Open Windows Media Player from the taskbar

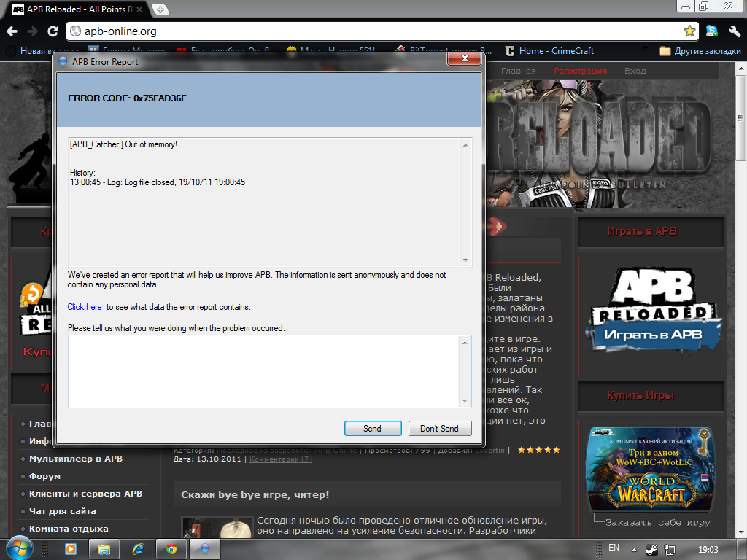pos(71,550)
